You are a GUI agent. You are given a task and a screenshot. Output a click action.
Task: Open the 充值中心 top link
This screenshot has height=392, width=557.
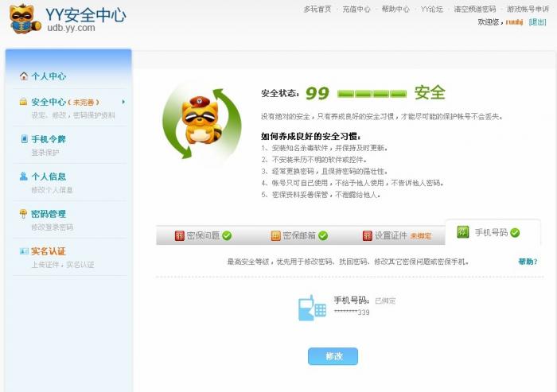click(x=356, y=10)
